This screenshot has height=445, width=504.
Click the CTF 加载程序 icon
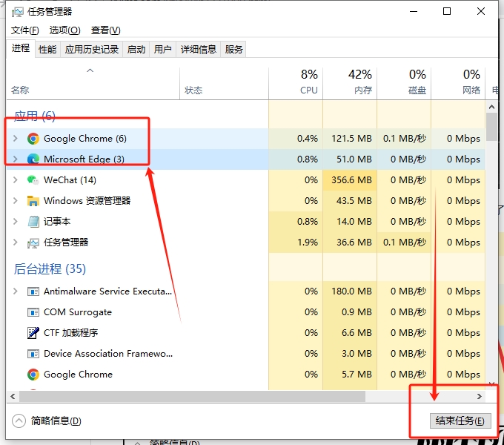tap(33, 333)
